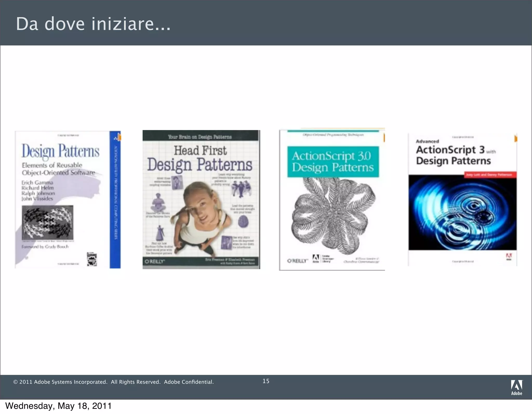
Task: Click the Adobe Systems copyright notice text
Action: pyautogui.click(x=113, y=382)
